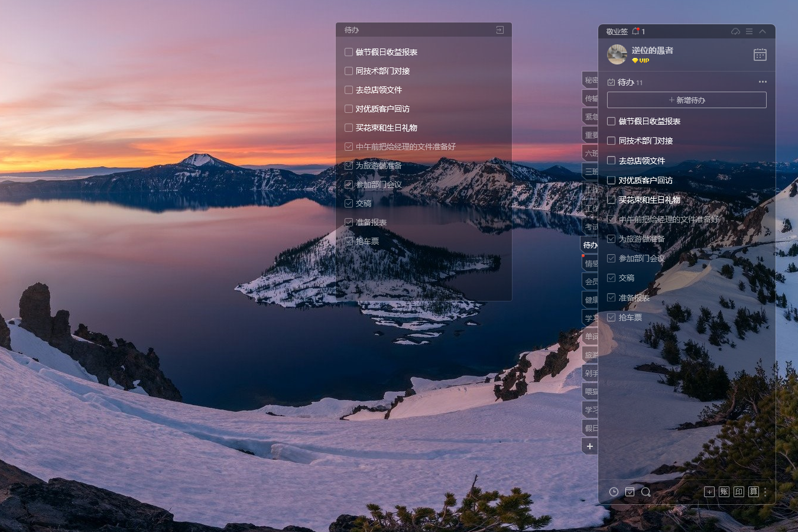Switch to the 紧急 side tab
This screenshot has width=798, height=532.
tap(590, 116)
